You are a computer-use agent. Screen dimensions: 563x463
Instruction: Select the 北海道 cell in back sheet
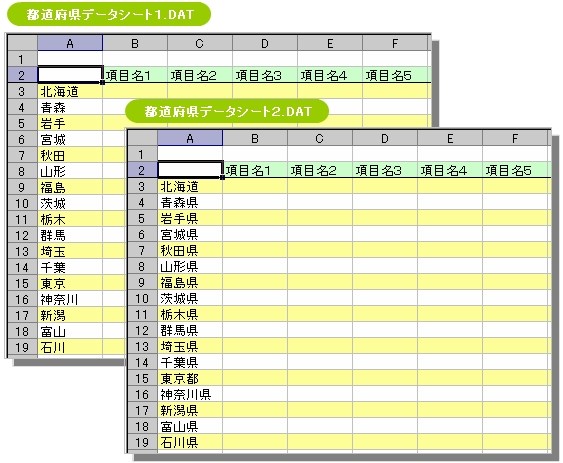coord(70,92)
